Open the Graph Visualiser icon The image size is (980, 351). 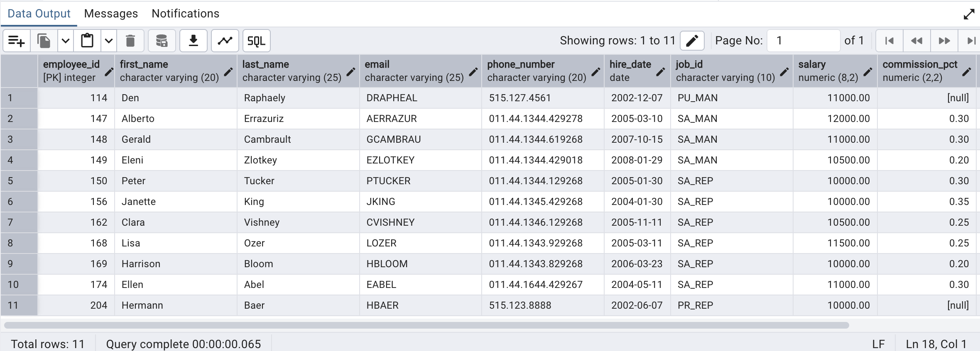click(225, 41)
